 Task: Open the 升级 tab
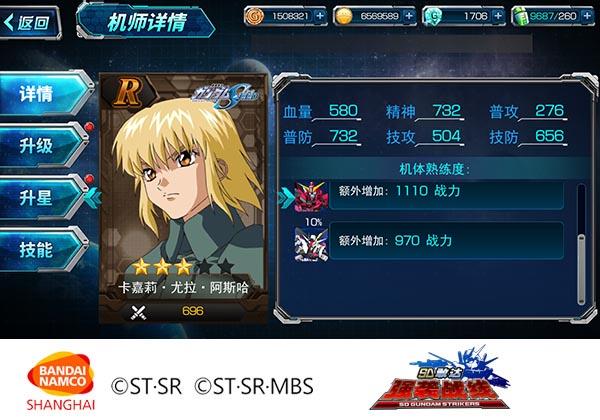(x=42, y=145)
